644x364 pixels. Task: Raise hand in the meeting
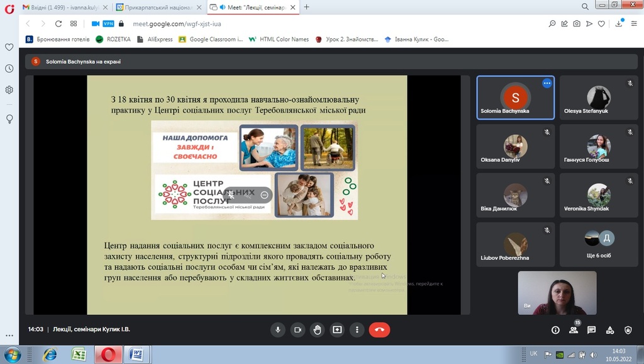pyautogui.click(x=318, y=329)
